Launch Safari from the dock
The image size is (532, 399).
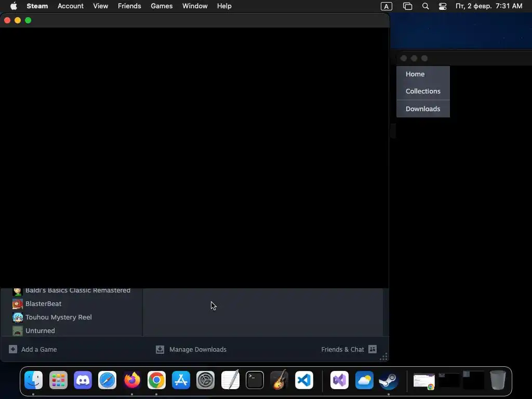[107, 380]
